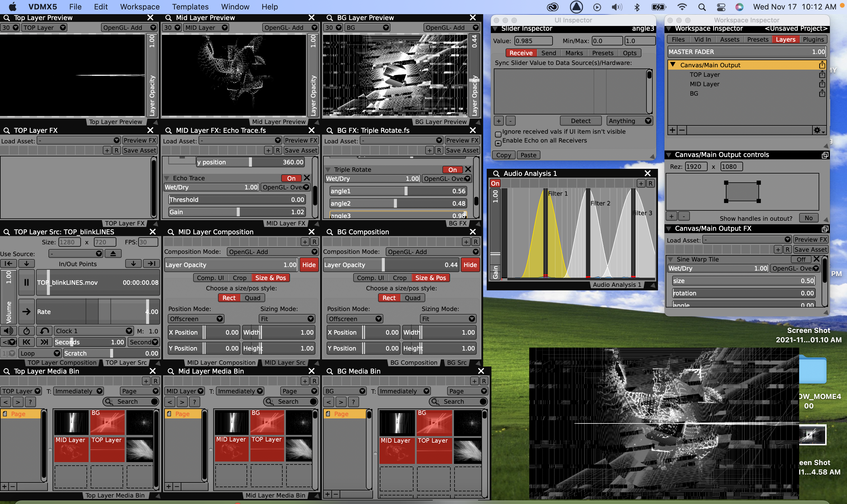Collapse the Canvas/Main Output tree item

(673, 65)
